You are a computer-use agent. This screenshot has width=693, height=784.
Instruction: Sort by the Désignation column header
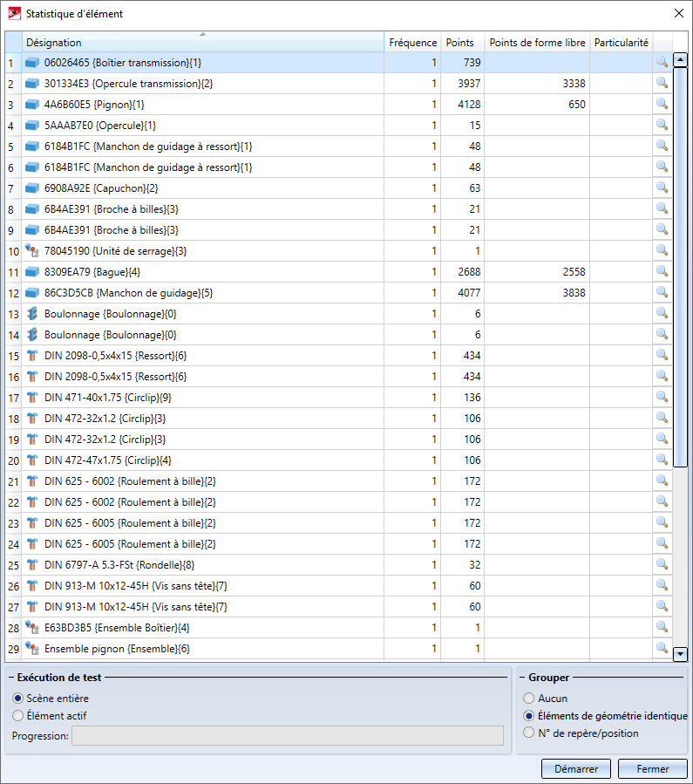202,43
